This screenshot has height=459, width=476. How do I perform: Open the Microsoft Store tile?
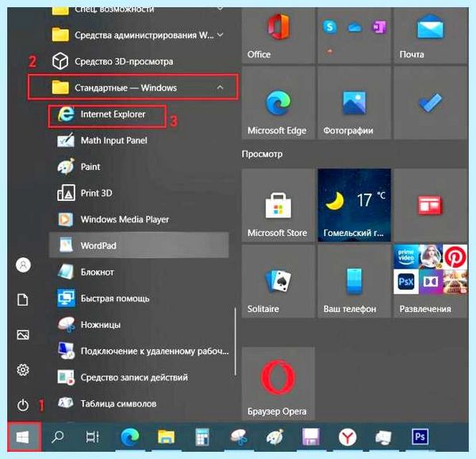[278, 205]
